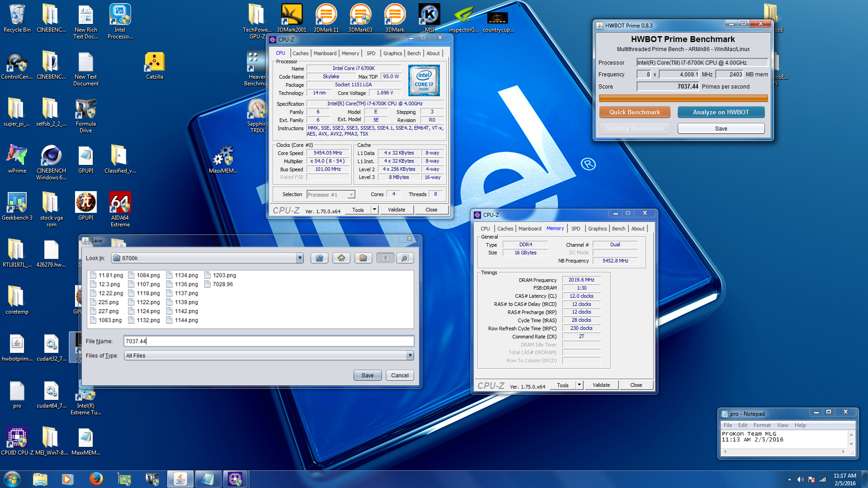Open the inspectorG NVIDIA desktop icon
Image resolution: width=868 pixels, height=488 pixels.
point(463,18)
